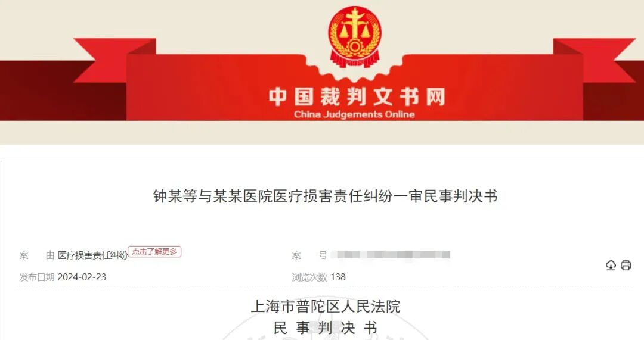Select the judgment title starting with 钟某等与某某医院

click(x=326, y=196)
